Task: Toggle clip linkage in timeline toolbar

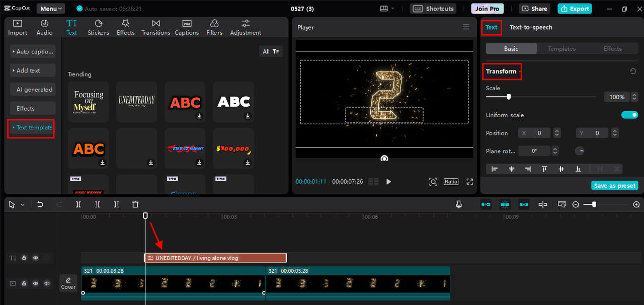Action: (524, 204)
